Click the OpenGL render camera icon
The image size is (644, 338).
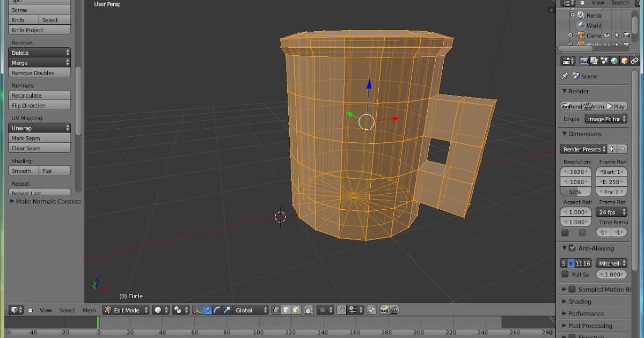(384, 310)
